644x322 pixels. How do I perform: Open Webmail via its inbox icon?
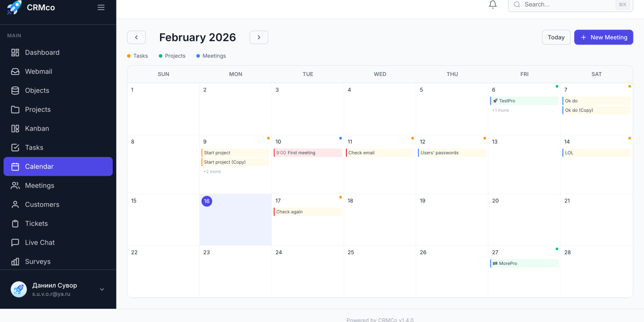tap(15, 71)
